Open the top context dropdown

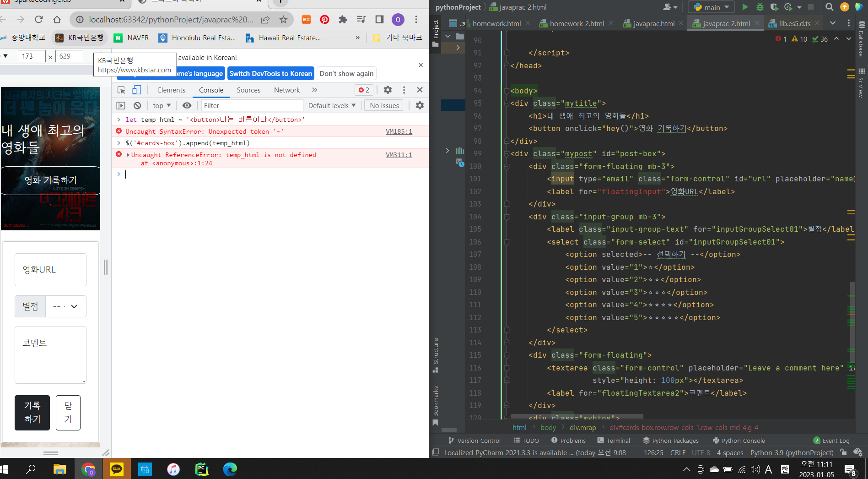(162, 106)
